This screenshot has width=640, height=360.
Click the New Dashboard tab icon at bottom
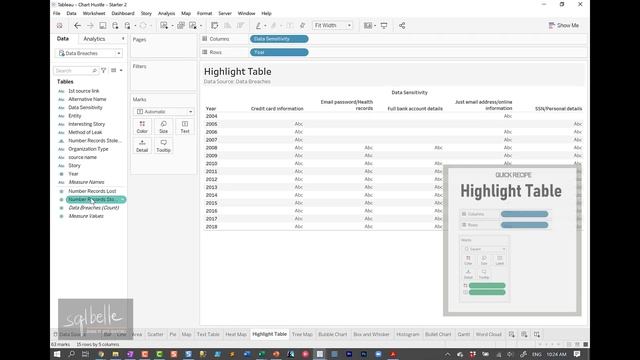tap(524, 334)
